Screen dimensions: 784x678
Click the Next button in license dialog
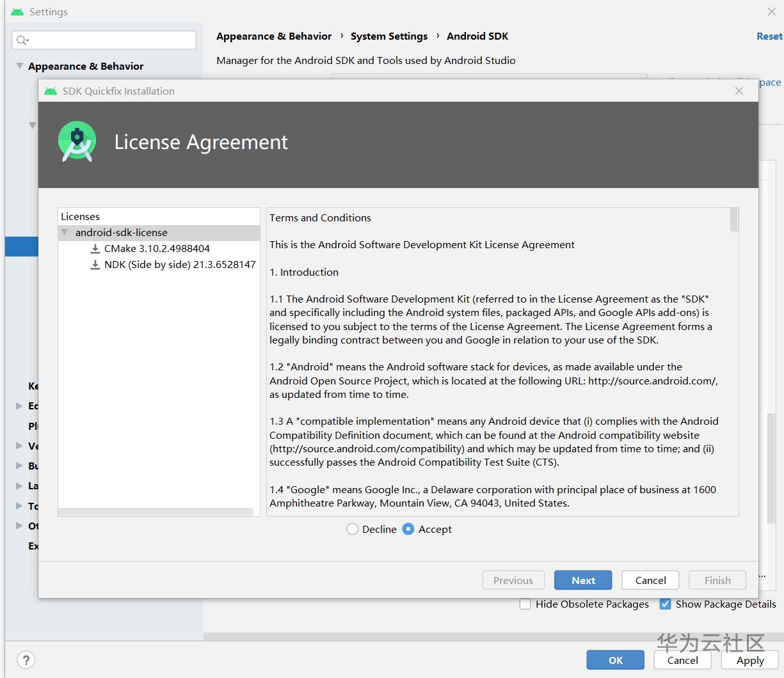583,580
